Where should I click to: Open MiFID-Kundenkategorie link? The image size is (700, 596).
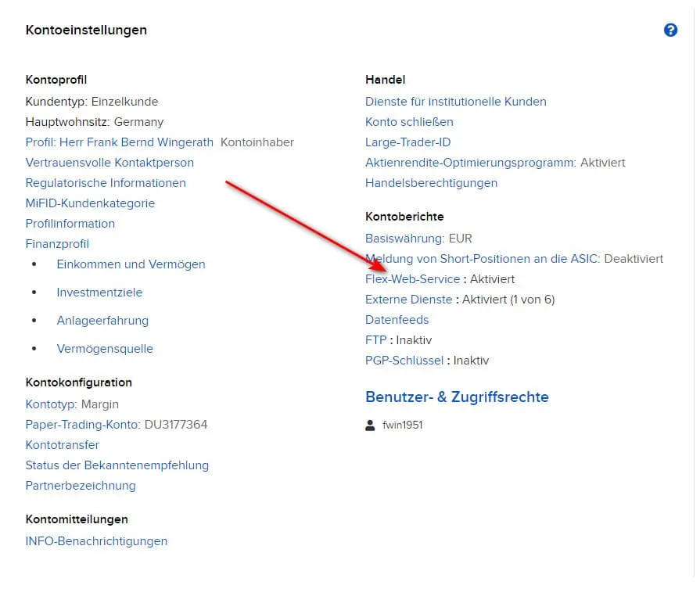[90, 203]
